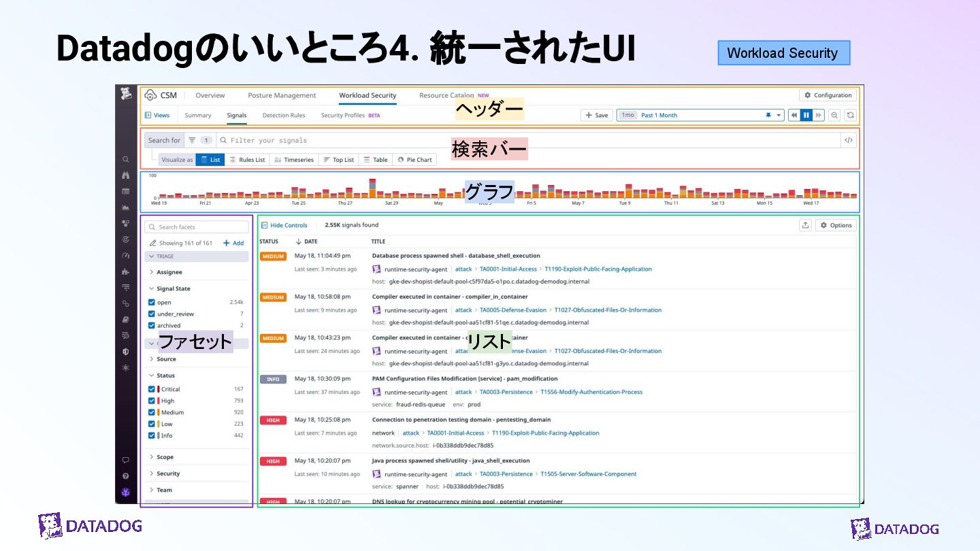Click the runtime-security-agent icon in the database shell row
Image resolution: width=980 pixels, height=551 pixels.
(x=376, y=269)
